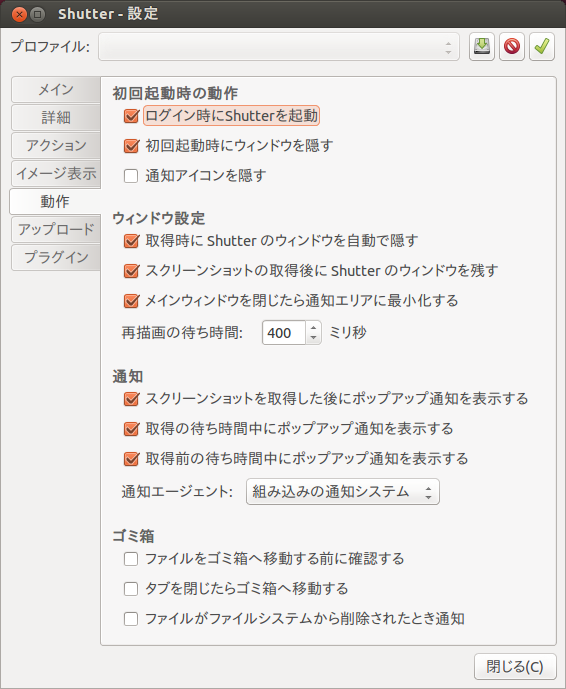Screen dimensions: 566x689
Task: Enable ファイルをゴミ箱へ移動する前に確認する
Action: click(131, 559)
